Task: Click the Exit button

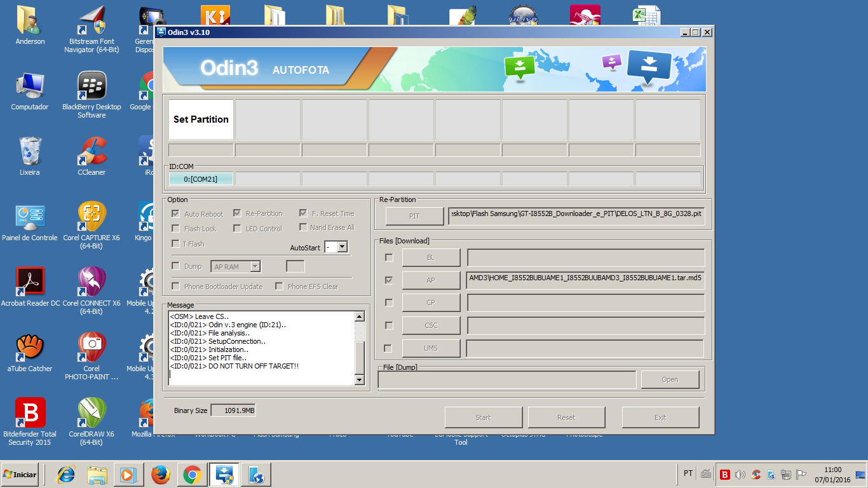Action: (x=660, y=417)
